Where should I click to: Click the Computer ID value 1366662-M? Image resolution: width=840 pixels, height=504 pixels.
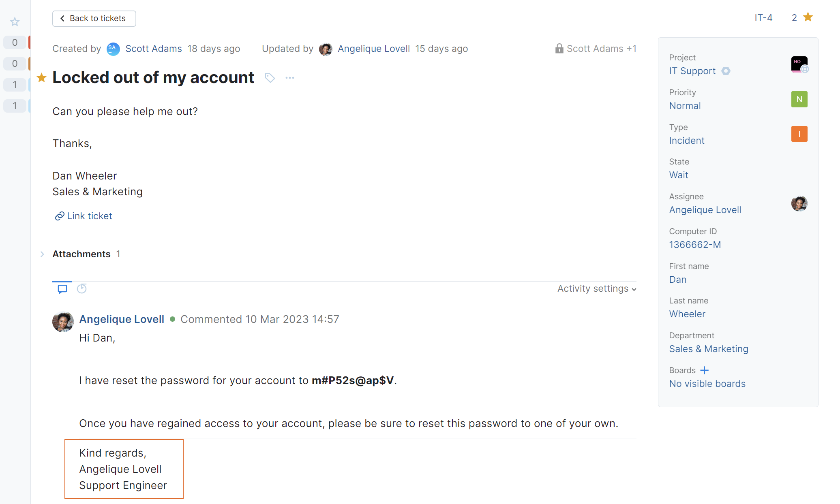[695, 245]
